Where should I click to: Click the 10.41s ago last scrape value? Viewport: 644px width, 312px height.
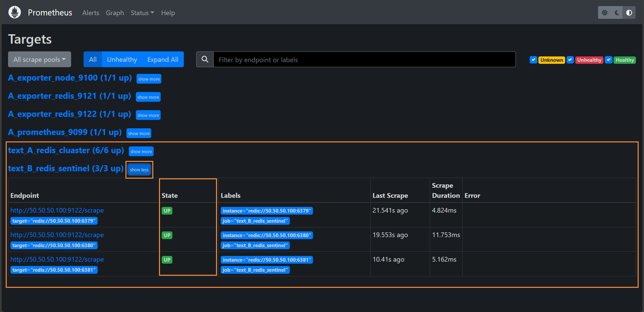click(x=388, y=259)
